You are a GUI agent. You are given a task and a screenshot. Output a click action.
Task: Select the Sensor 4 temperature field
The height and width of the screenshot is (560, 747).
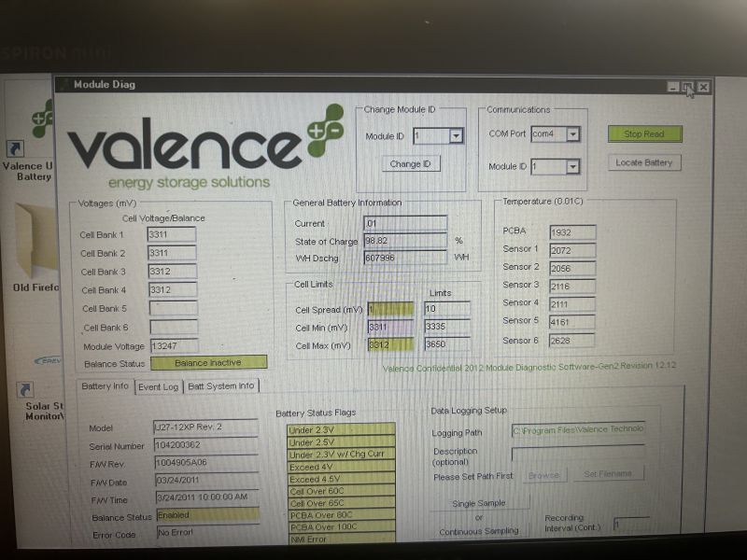(x=572, y=304)
